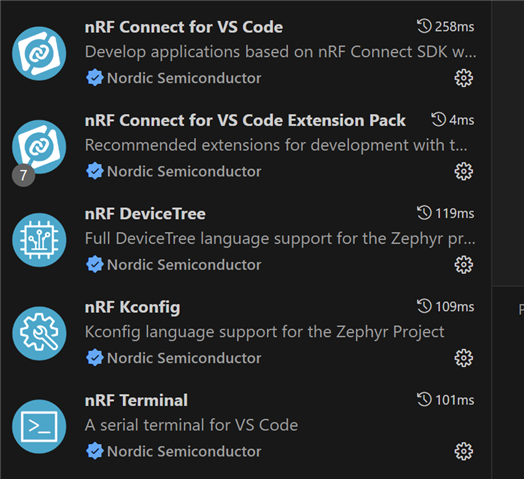The width and height of the screenshot is (524, 479).
Task: Click Nordic Semiconductor publisher under nRF Terminal
Action: click(x=184, y=452)
